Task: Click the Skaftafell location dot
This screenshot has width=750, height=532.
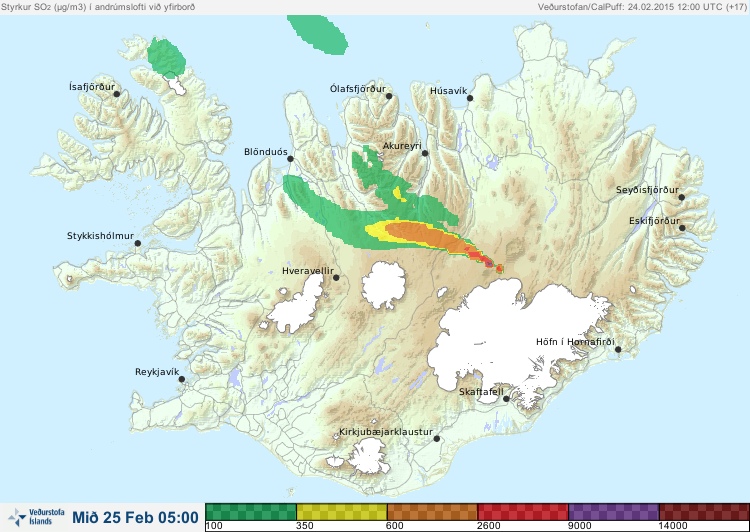Action: (x=506, y=399)
